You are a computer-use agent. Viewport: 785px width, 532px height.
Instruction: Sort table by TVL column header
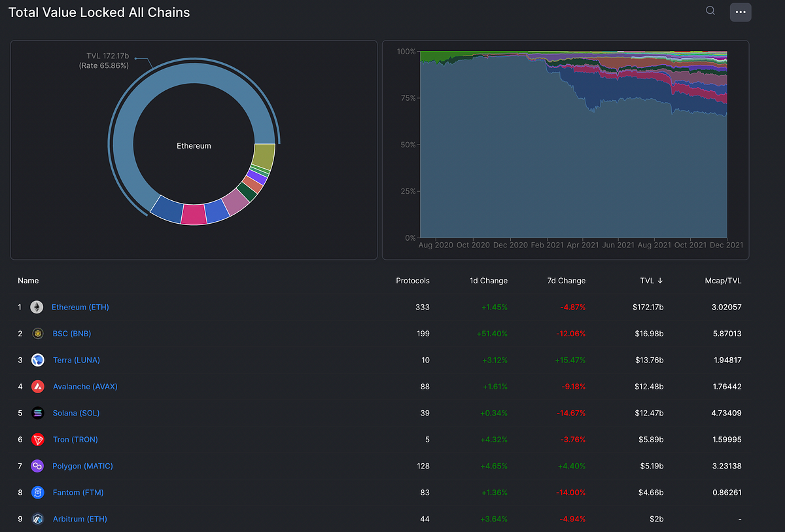tap(652, 281)
